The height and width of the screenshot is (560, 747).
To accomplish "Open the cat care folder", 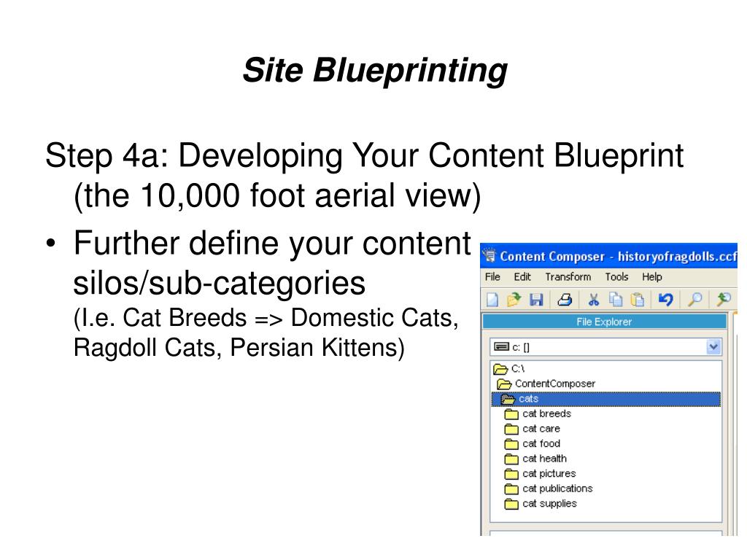I will pos(532,429).
